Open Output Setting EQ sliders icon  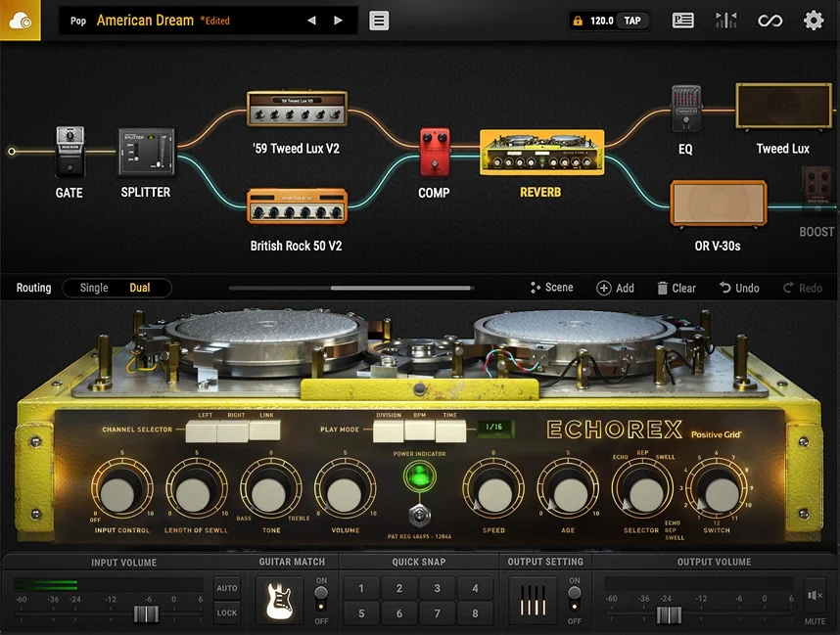533,600
